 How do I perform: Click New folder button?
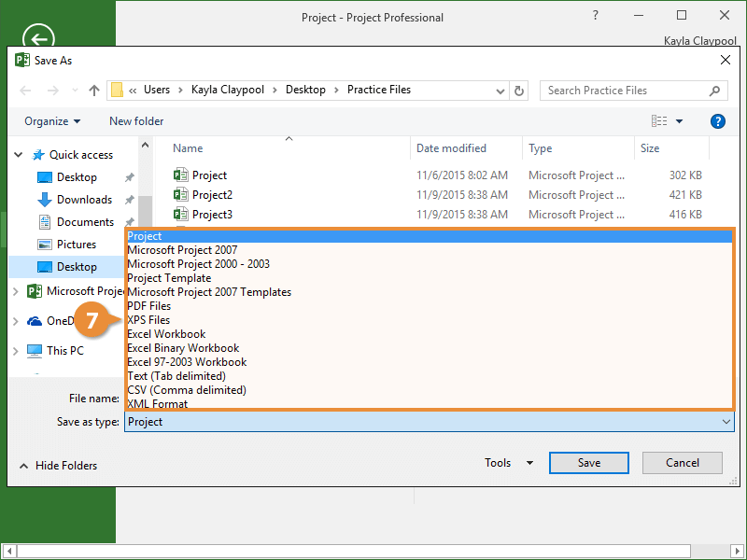[136, 121]
